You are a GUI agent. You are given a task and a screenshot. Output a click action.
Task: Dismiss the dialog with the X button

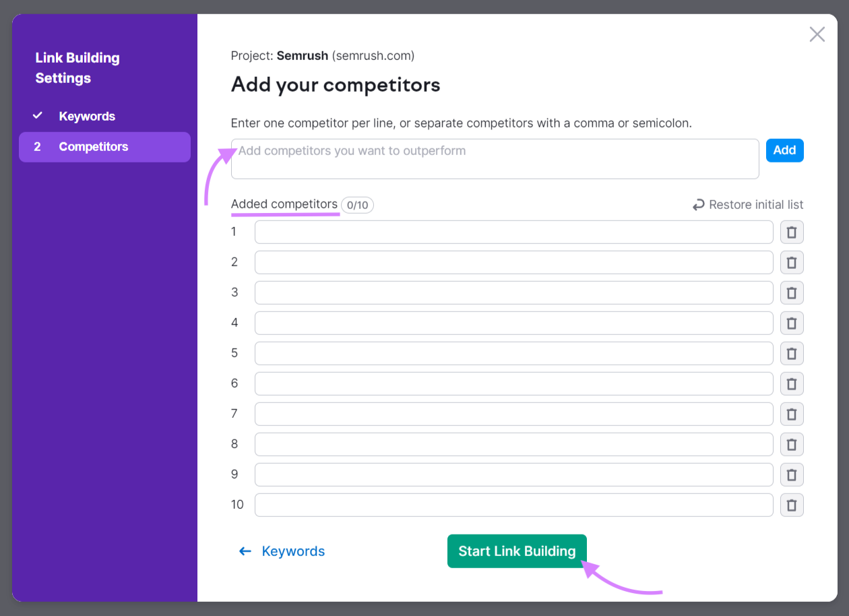tap(817, 34)
